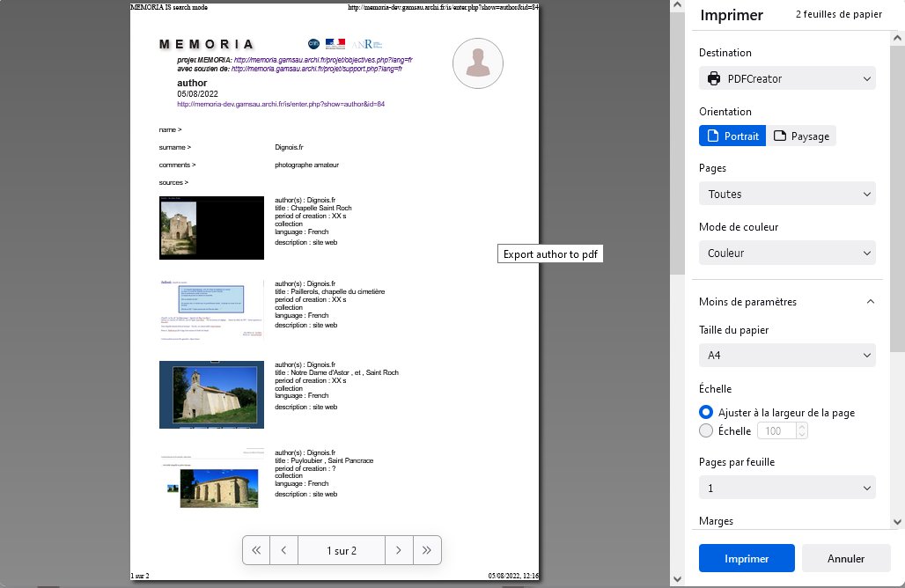Click the preview pane vertical scrollbar
This screenshot has width=905, height=588.
678,144
